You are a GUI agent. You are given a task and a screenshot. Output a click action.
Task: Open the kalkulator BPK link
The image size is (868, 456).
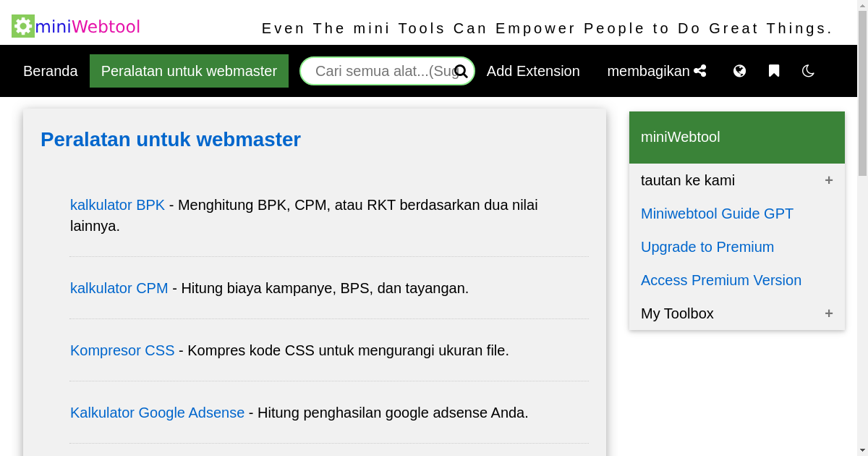[117, 205]
